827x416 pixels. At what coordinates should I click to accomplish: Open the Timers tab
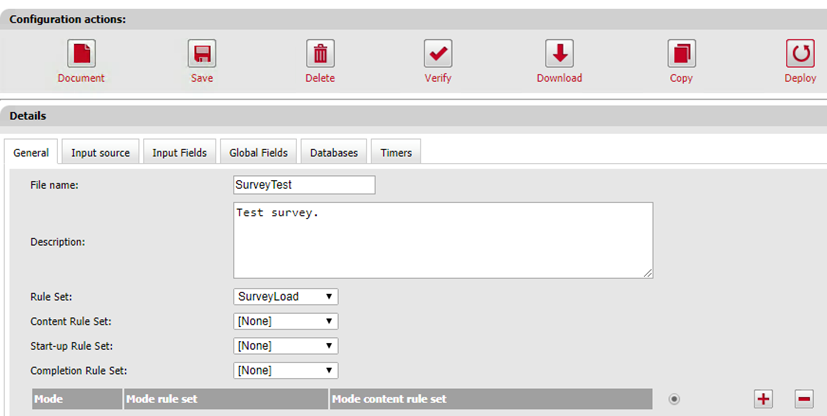[396, 153]
